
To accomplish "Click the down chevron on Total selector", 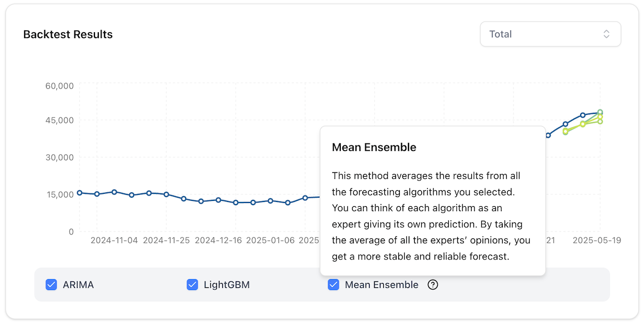I will coord(607,37).
